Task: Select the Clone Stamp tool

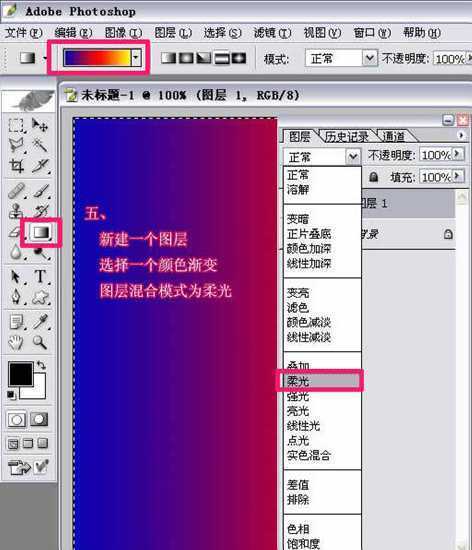Action: click(x=16, y=211)
